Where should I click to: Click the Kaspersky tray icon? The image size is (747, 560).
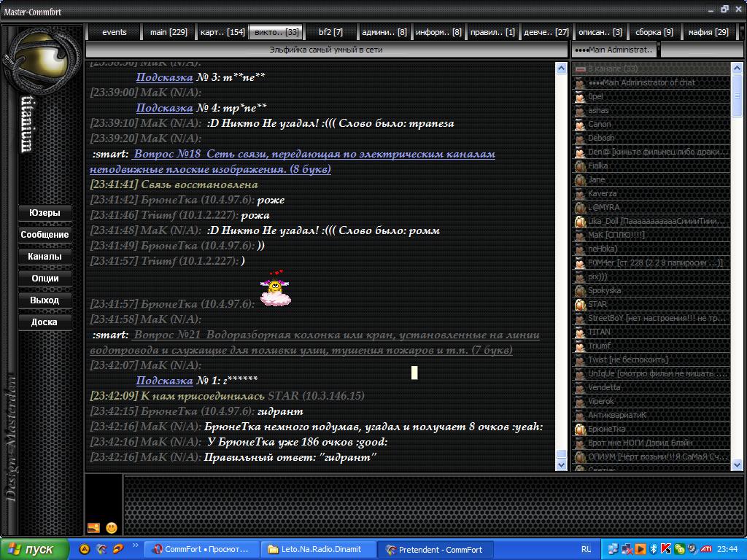click(667, 549)
